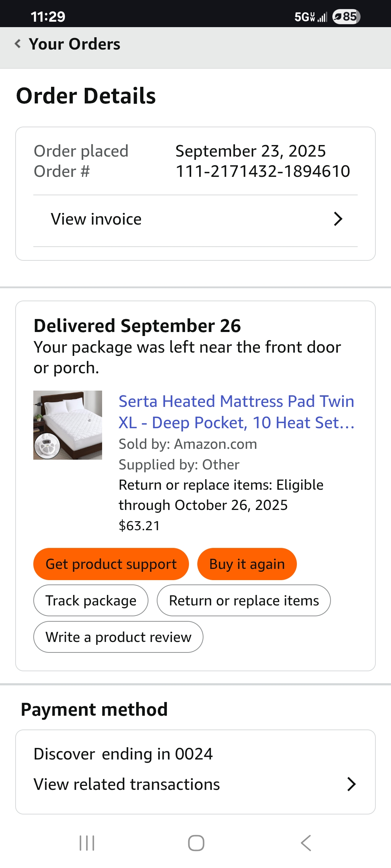Open the View invoice row

195,219
